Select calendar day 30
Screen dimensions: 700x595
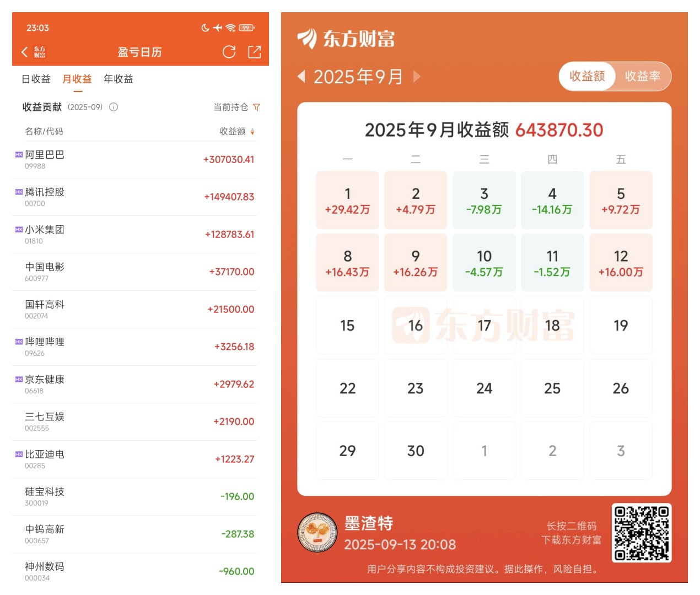416,451
